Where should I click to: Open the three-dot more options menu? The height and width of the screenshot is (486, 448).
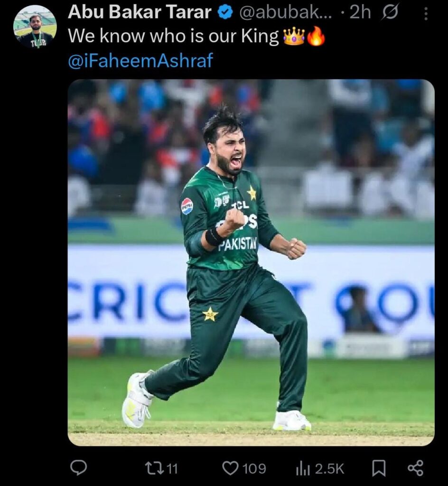tap(426, 14)
